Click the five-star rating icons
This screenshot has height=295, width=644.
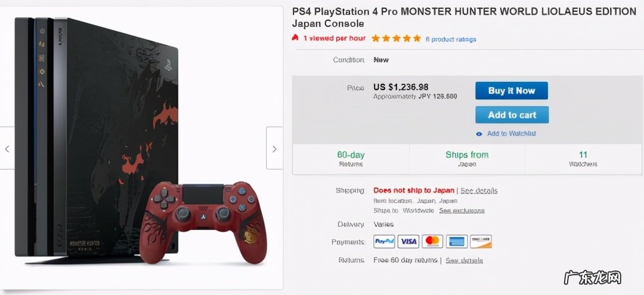(x=396, y=38)
